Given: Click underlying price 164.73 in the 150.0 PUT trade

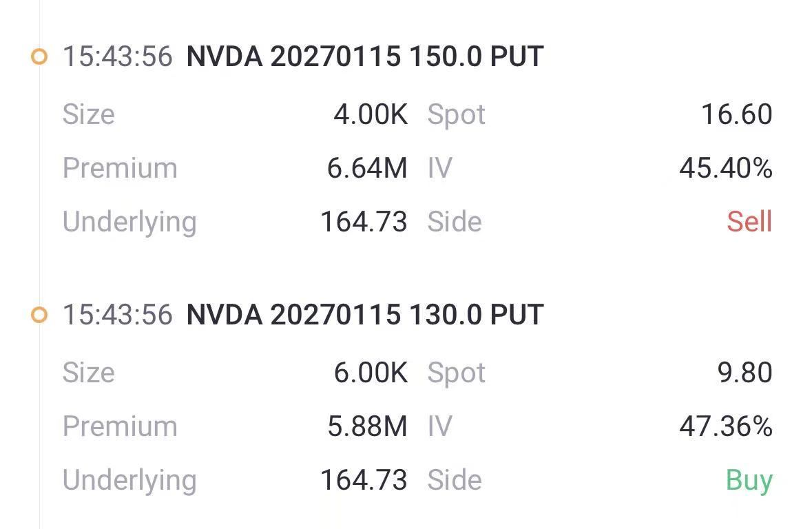Looking at the screenshot, I should (x=364, y=222).
